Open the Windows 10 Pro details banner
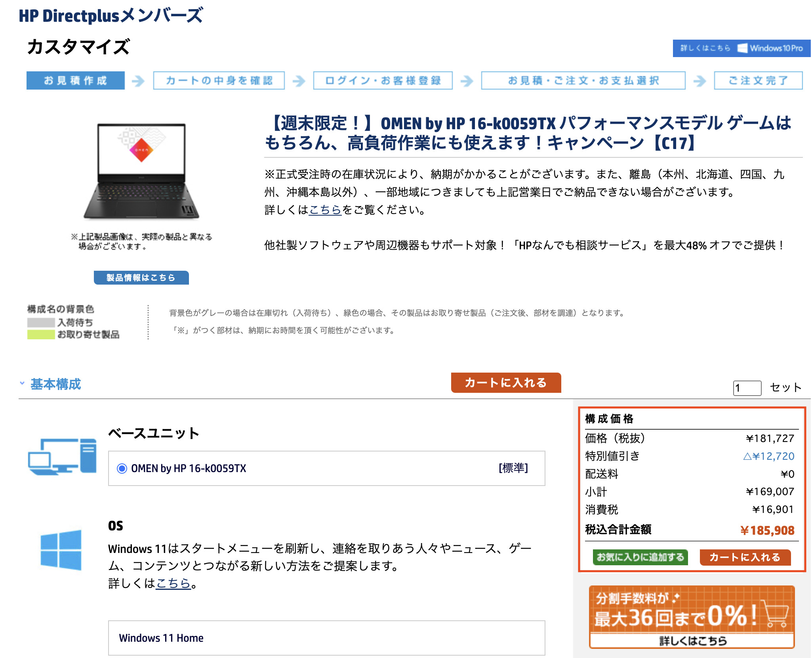The image size is (812, 658). pos(741,48)
